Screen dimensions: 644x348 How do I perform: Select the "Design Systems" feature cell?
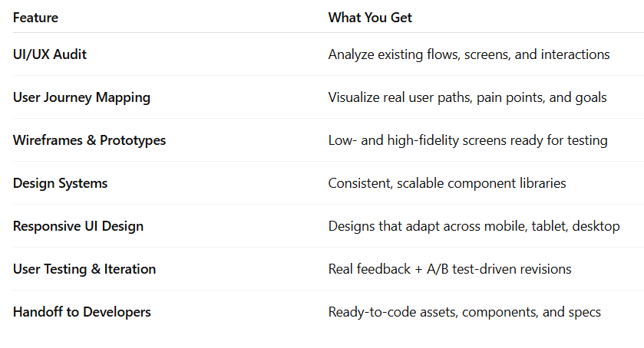[60, 183]
